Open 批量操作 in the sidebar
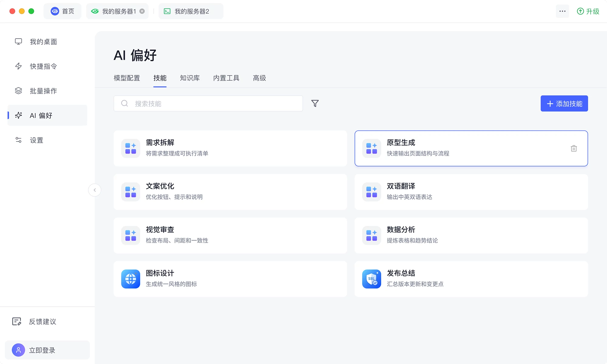The image size is (607, 364). pos(47,91)
